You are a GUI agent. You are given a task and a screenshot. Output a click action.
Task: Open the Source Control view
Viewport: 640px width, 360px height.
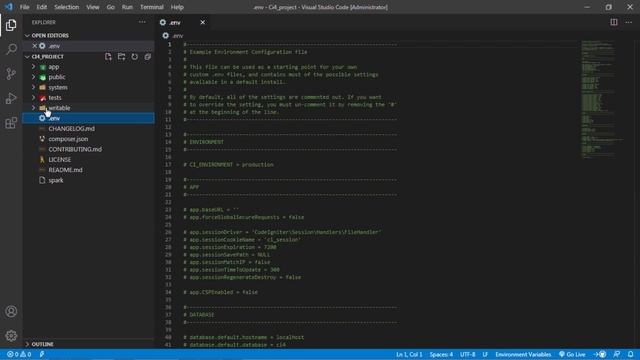tap(11, 74)
